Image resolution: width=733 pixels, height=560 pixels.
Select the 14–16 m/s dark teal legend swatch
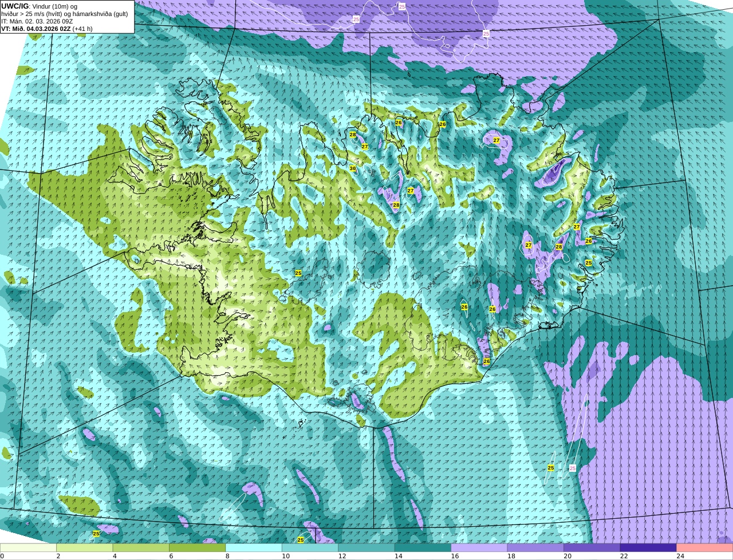tap(423, 547)
